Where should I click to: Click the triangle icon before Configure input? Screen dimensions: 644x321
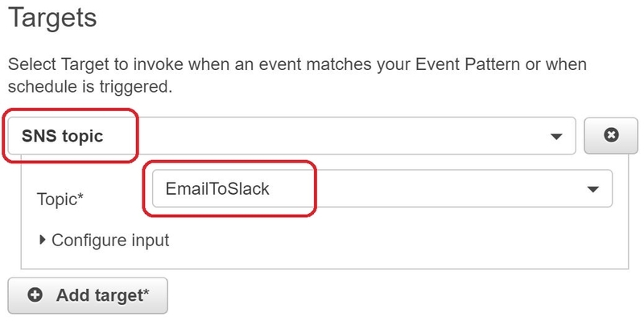(43, 240)
